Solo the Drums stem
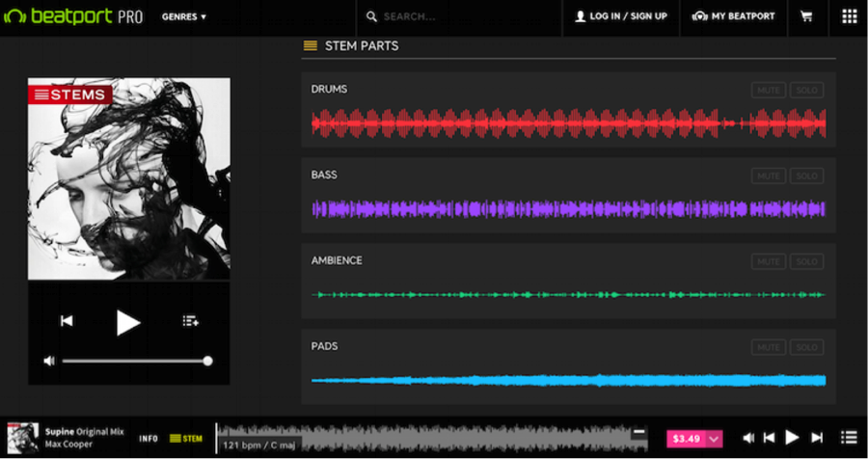 click(x=806, y=91)
